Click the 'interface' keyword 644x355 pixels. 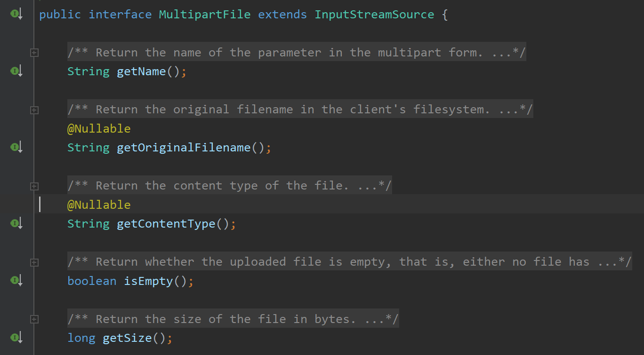[120, 15]
